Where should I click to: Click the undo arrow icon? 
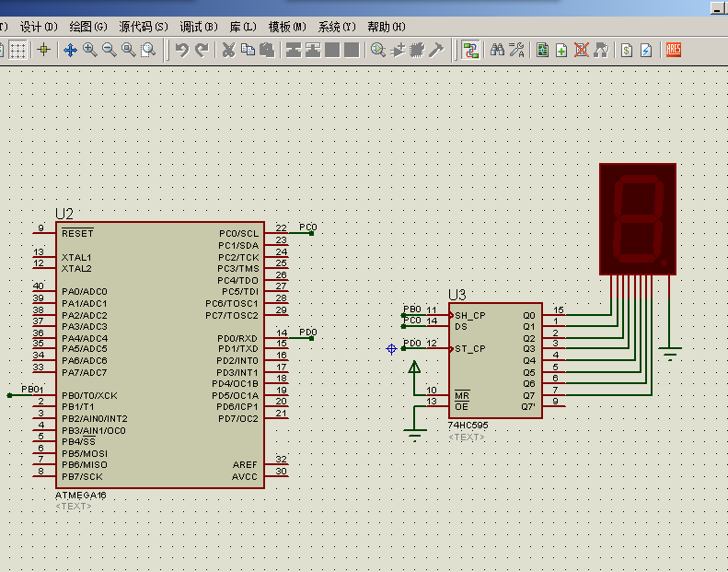181,50
